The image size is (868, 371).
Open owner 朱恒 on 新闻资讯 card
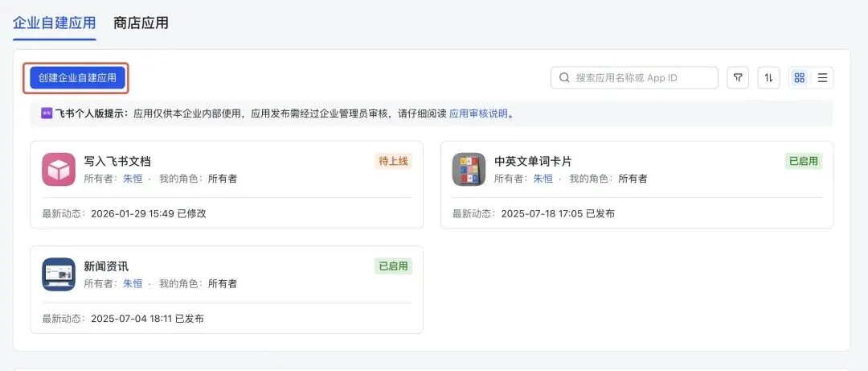tap(133, 284)
